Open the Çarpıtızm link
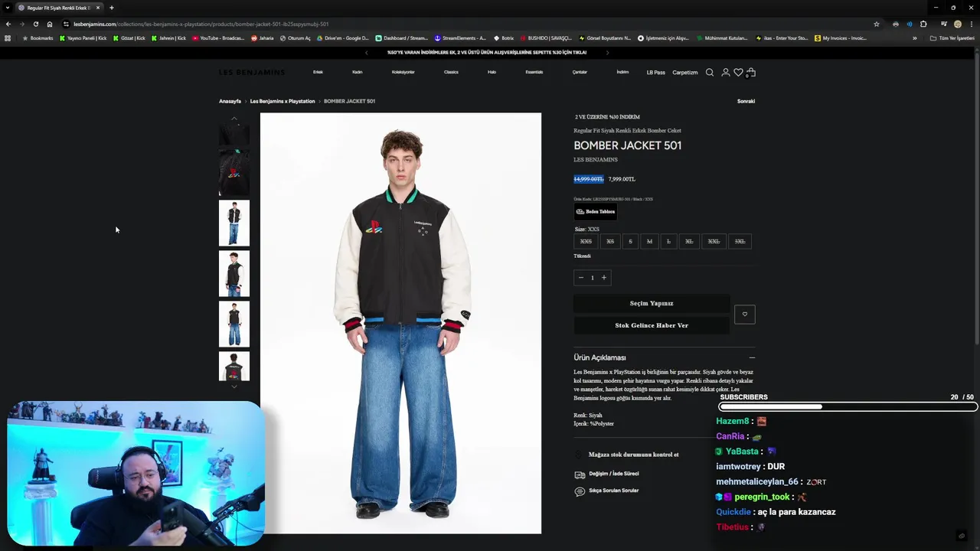Screen dimensions: 980x551 pos(685,73)
